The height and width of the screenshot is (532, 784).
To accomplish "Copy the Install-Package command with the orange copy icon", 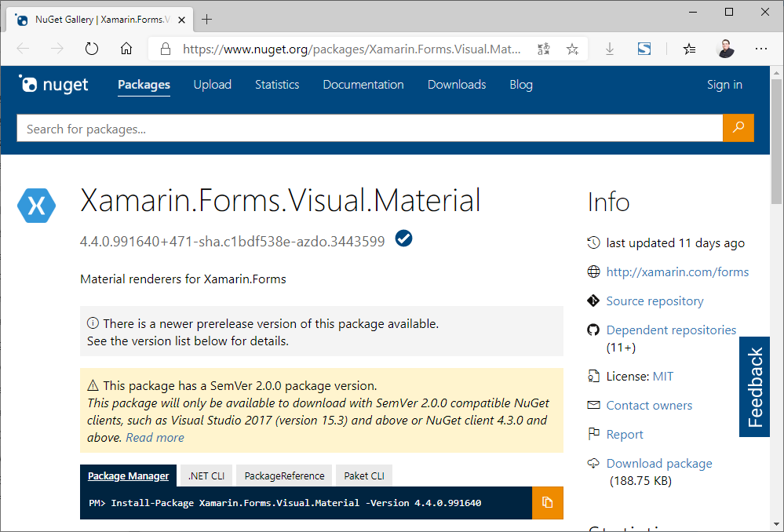I will (548, 503).
